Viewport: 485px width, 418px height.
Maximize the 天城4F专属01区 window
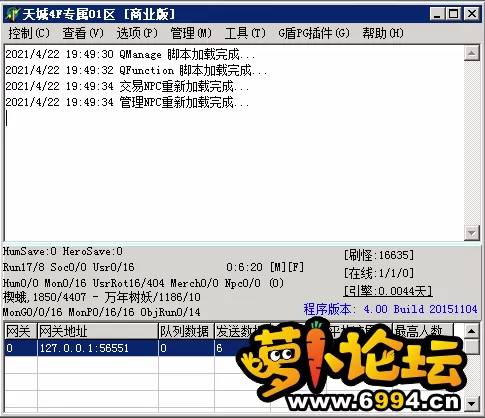(x=454, y=14)
